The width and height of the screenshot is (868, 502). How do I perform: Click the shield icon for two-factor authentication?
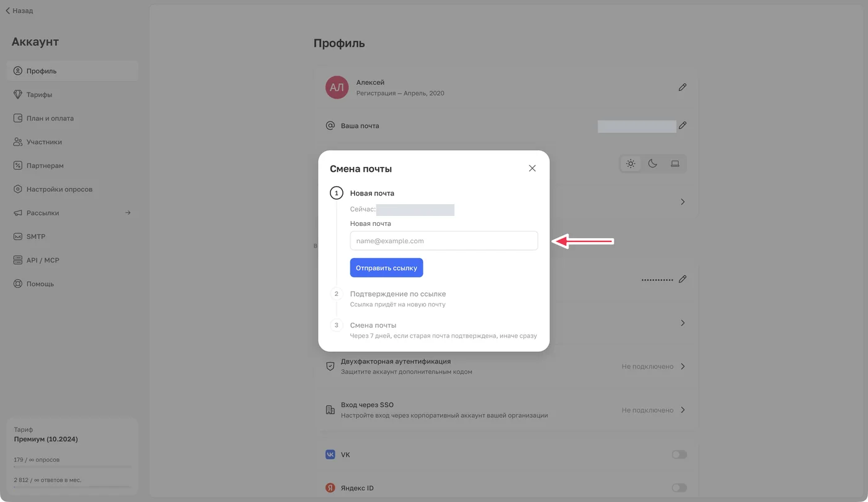pyautogui.click(x=330, y=366)
